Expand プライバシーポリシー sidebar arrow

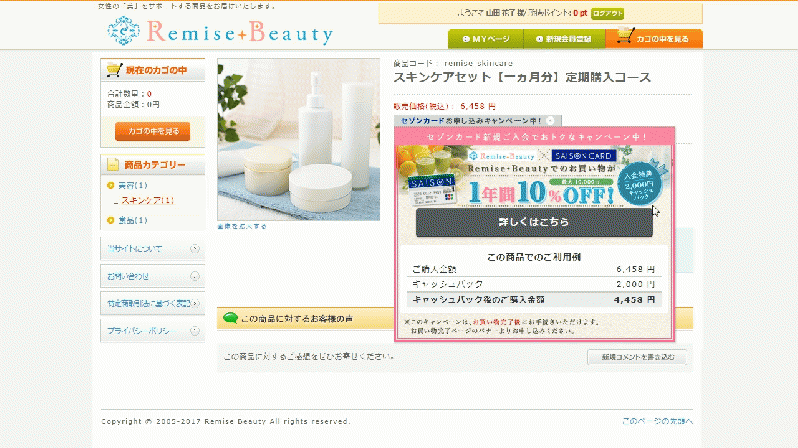pos(194,331)
